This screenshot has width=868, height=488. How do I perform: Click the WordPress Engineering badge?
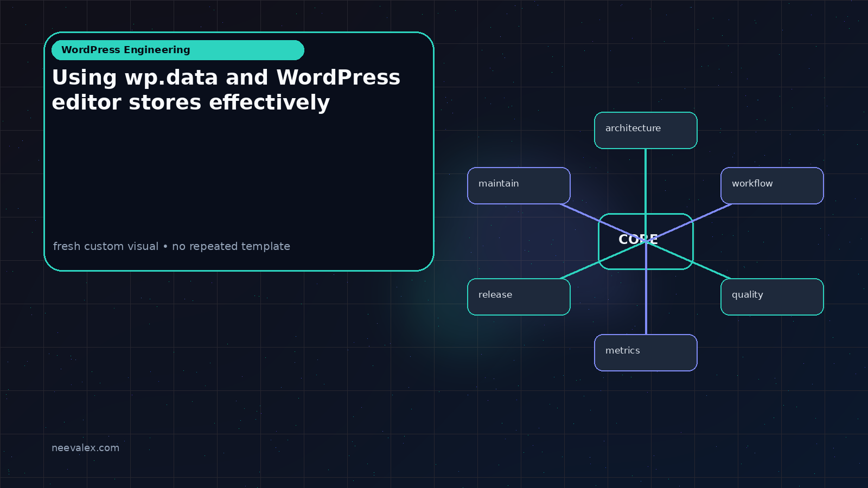178,50
